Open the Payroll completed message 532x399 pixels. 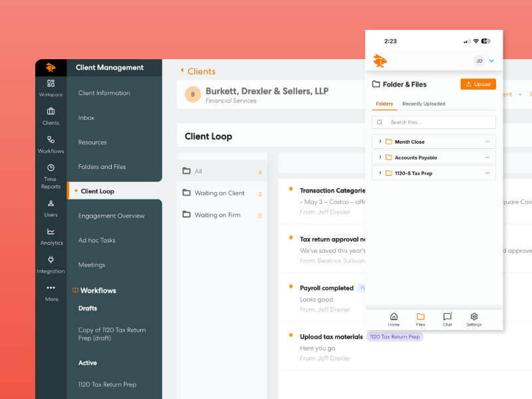[x=327, y=288]
